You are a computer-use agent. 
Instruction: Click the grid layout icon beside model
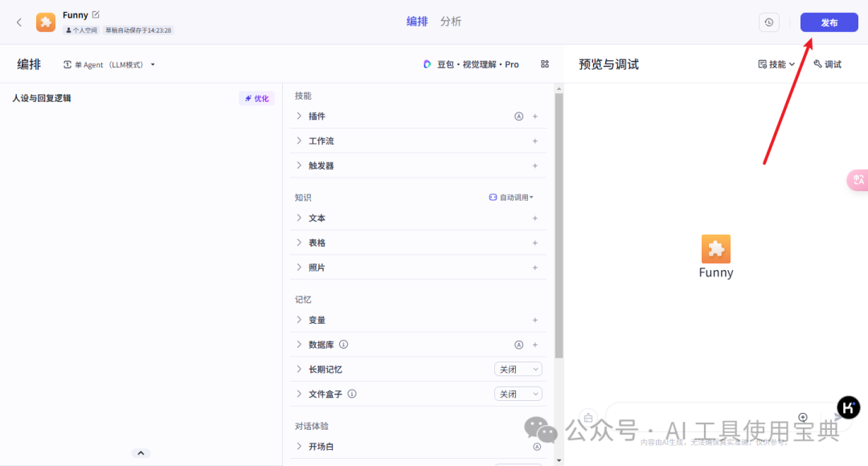545,64
